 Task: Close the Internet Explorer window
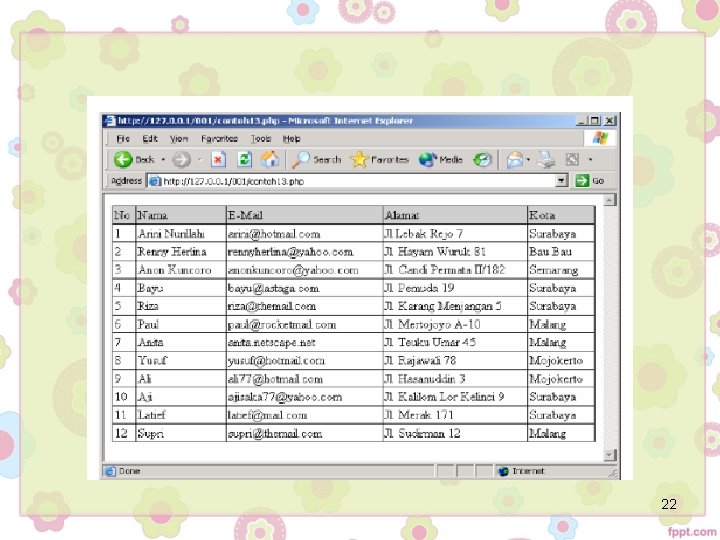pyautogui.click(x=609, y=120)
